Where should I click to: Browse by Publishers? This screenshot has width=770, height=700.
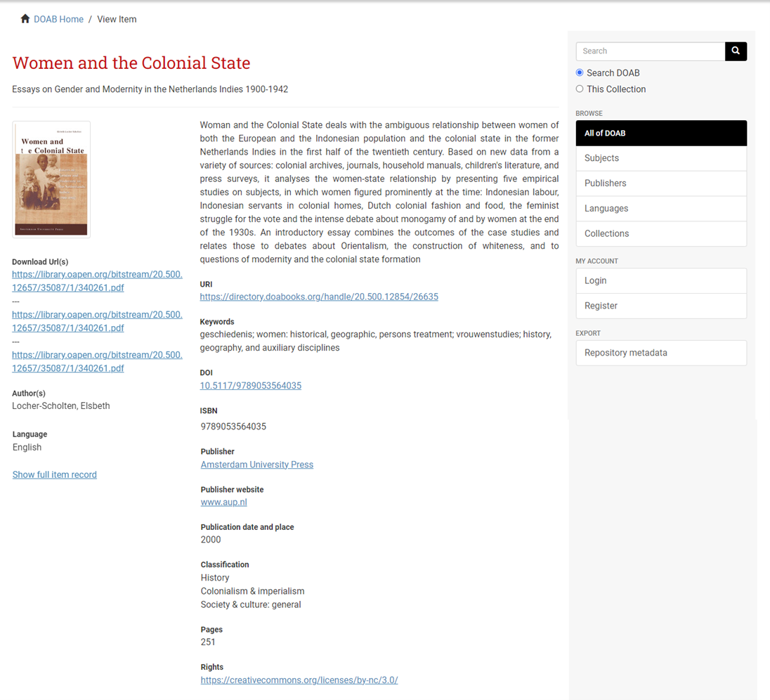point(660,183)
